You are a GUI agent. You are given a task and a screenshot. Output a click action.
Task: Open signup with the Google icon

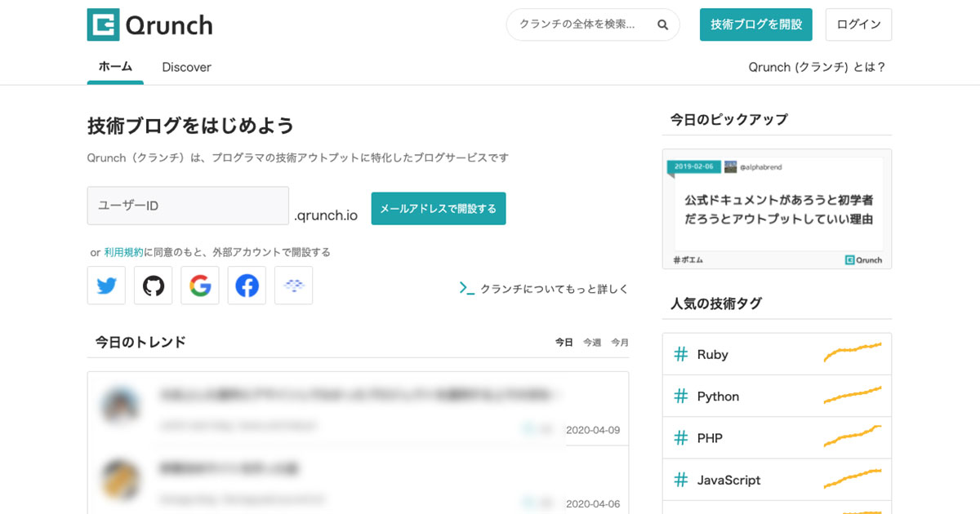pyautogui.click(x=199, y=285)
